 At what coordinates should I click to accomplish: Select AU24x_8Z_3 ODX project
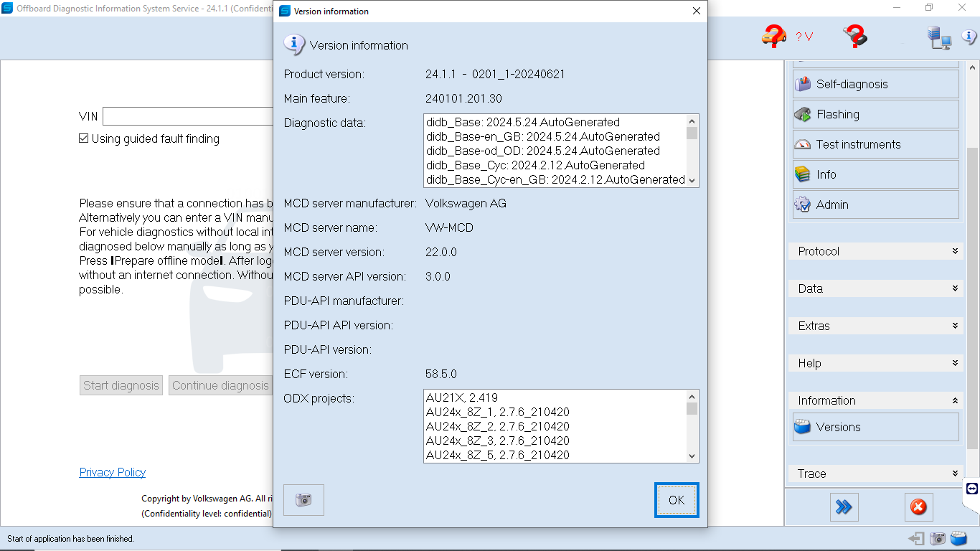[x=498, y=441]
